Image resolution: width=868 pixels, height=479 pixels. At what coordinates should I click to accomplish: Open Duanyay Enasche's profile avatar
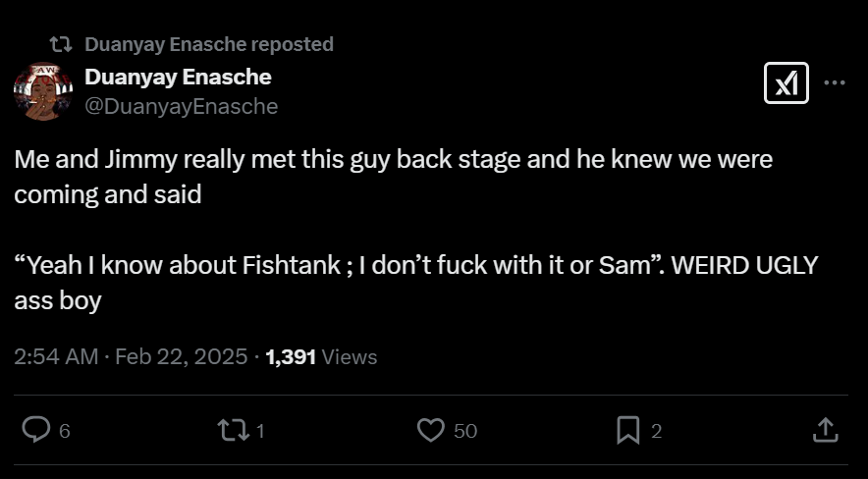pos(42,92)
